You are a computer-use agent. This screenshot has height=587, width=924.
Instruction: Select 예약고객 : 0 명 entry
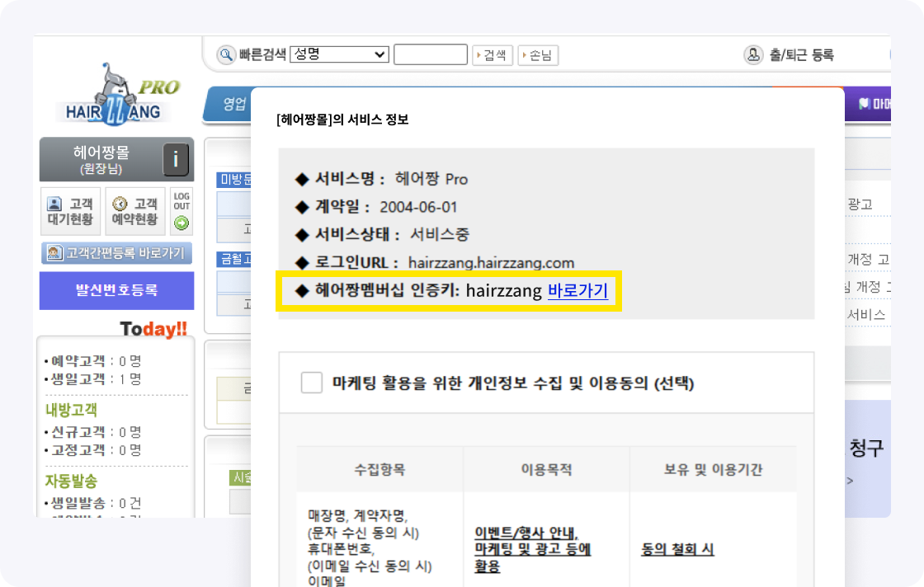pos(93,361)
